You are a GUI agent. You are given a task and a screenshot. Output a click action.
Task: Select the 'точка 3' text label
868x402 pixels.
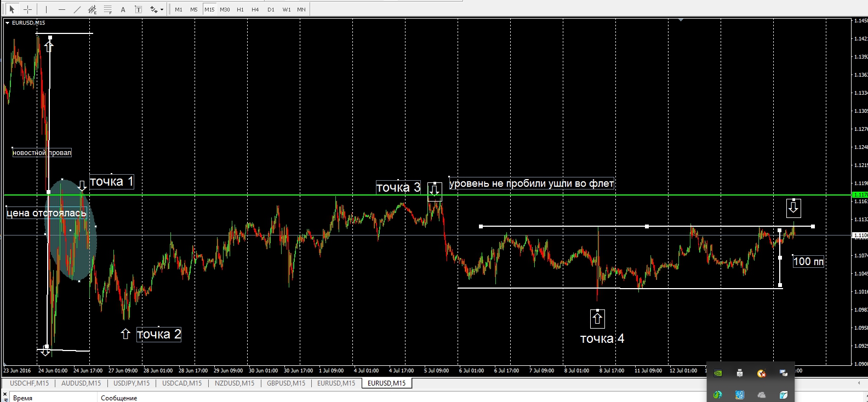coord(398,187)
